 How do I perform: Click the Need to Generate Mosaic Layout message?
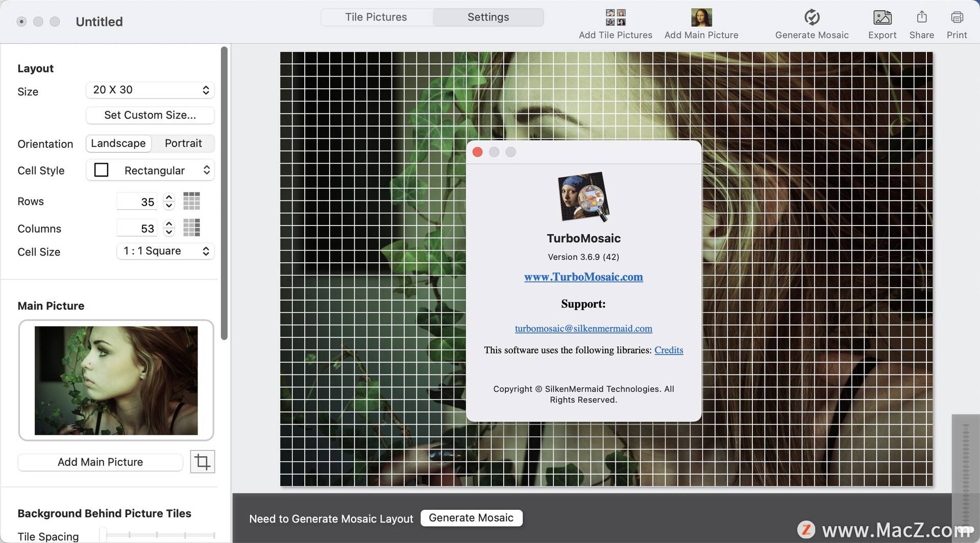click(331, 519)
